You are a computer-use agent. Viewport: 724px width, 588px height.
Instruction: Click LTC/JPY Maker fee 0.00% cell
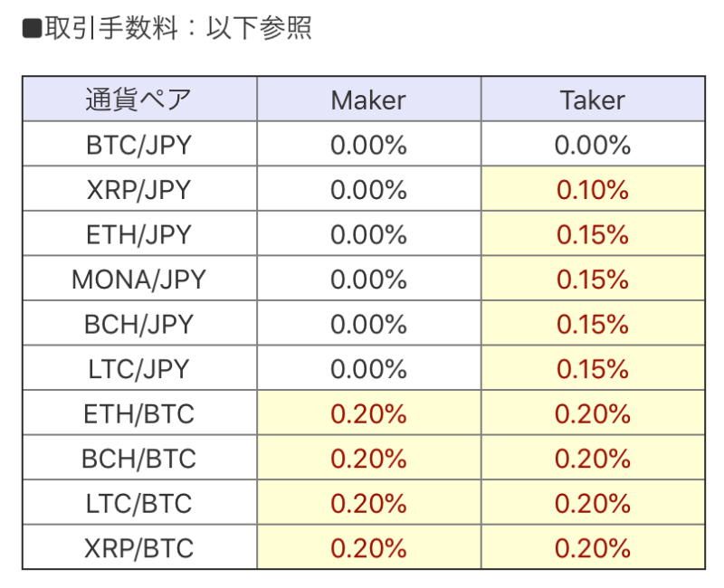point(368,369)
